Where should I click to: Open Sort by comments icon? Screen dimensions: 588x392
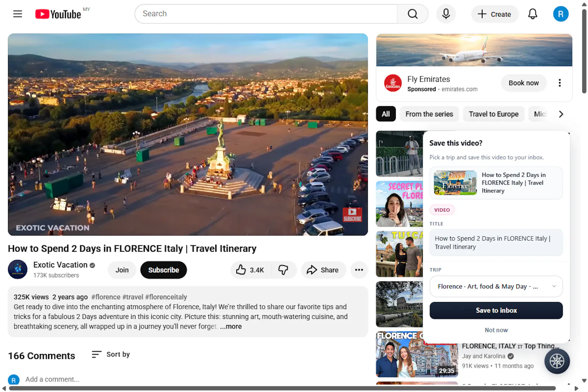pyautogui.click(x=96, y=354)
